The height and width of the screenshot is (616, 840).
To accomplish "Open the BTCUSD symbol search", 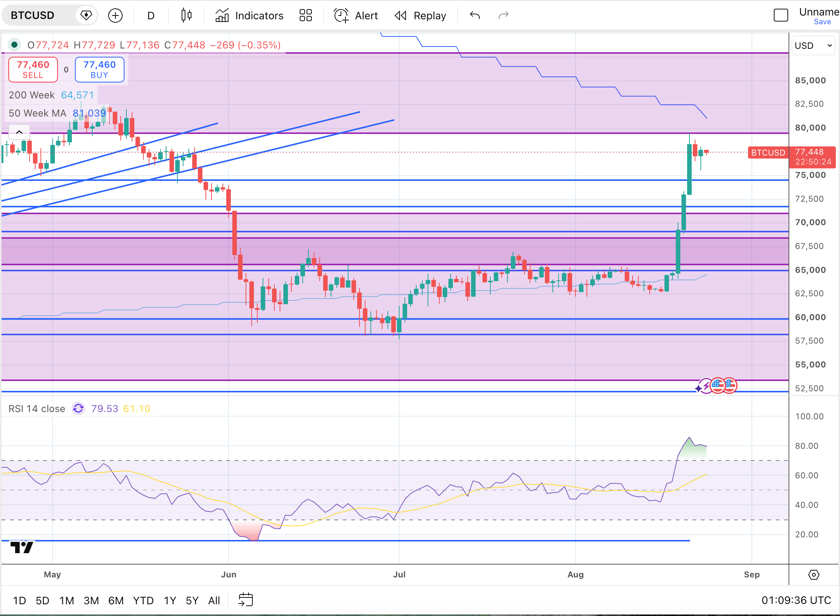I will click(x=33, y=16).
